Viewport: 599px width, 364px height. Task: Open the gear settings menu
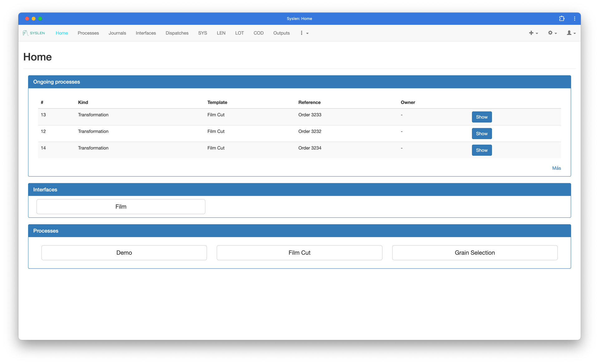(552, 33)
